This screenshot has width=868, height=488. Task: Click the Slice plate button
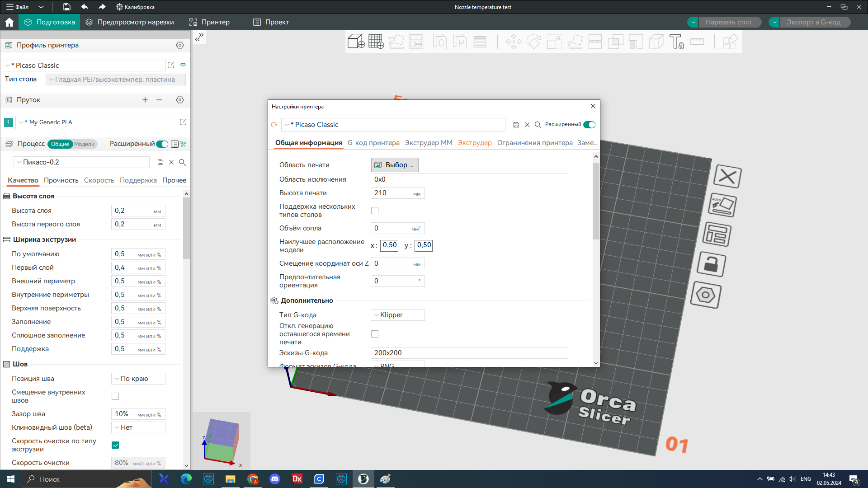tap(728, 22)
